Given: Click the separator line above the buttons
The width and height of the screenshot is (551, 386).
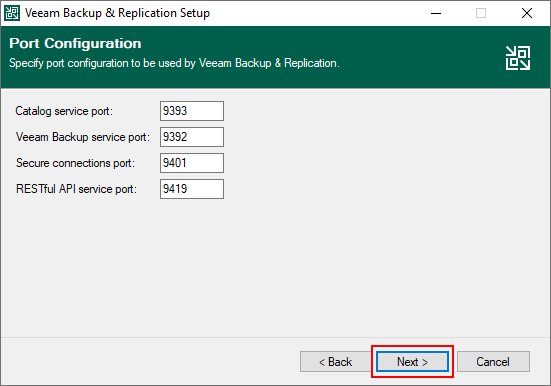Looking at the screenshot, I should (x=276, y=338).
